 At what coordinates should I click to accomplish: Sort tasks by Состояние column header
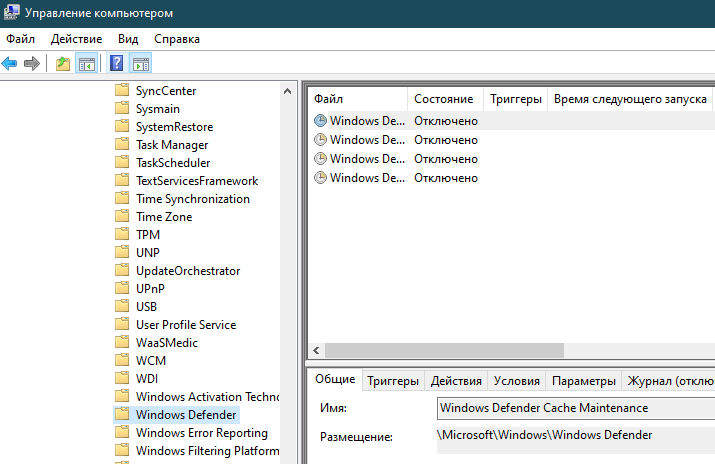pyautogui.click(x=444, y=99)
